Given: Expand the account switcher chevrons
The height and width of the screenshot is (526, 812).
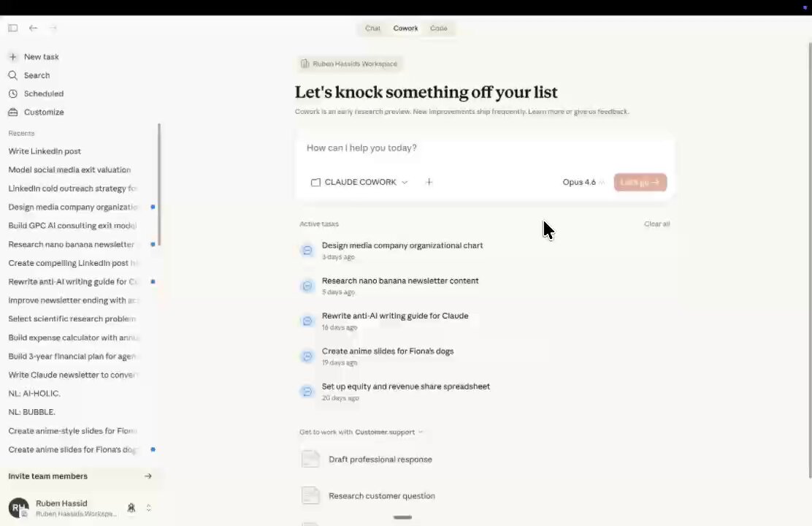Looking at the screenshot, I should coord(149,508).
